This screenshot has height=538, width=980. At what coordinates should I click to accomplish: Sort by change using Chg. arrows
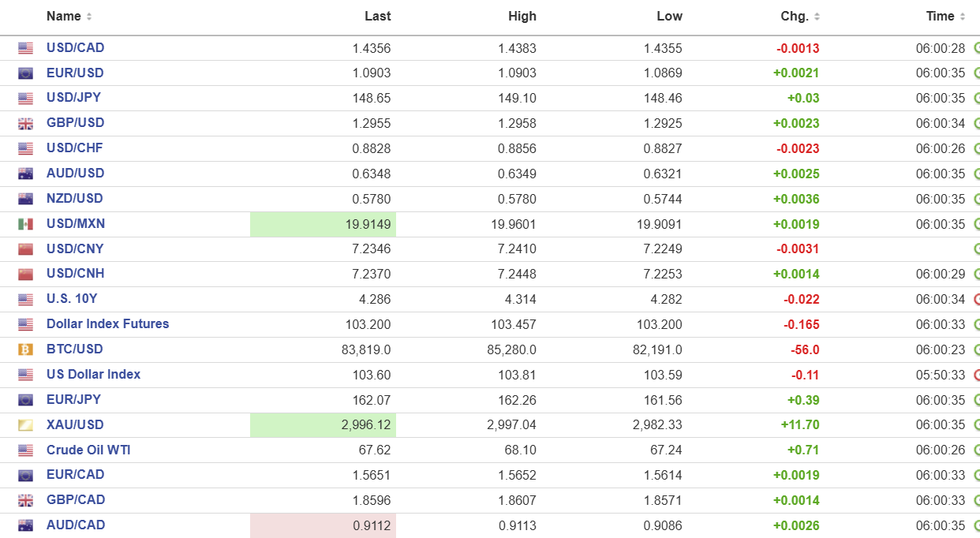coord(817,17)
